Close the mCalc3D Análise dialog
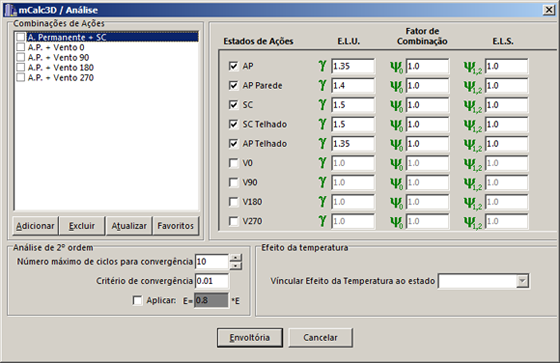This screenshot has height=363, width=560. pos(549,10)
